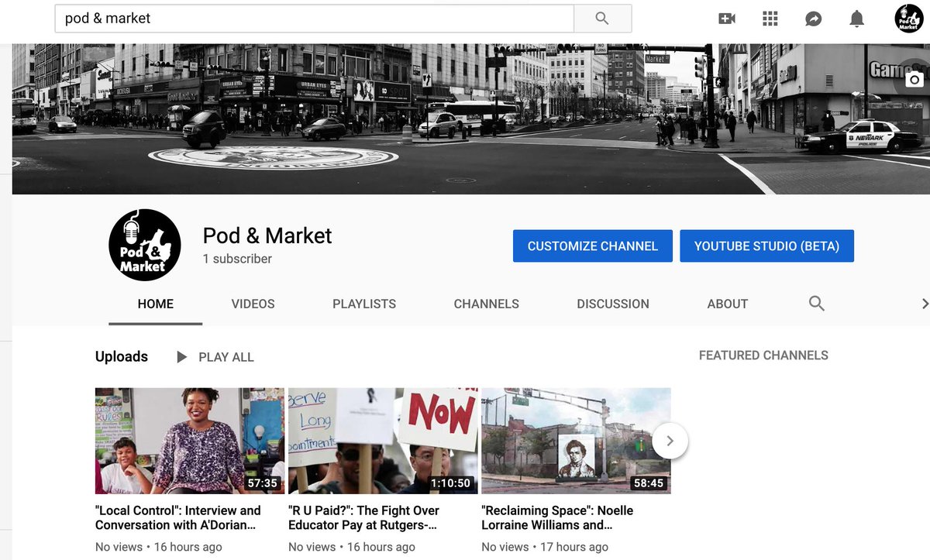Viewport: 930px width, 560px height.
Task: Go to the Discussion tab
Action: coord(613,304)
